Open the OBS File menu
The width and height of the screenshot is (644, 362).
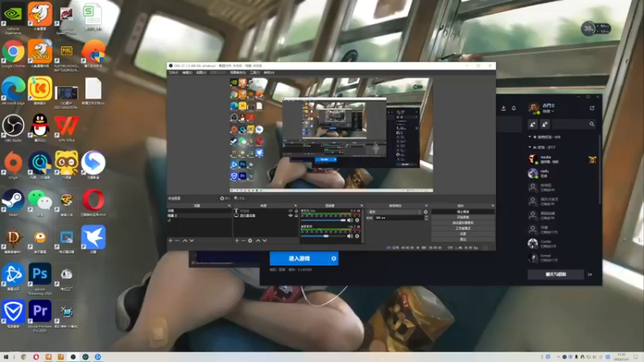[x=173, y=72]
